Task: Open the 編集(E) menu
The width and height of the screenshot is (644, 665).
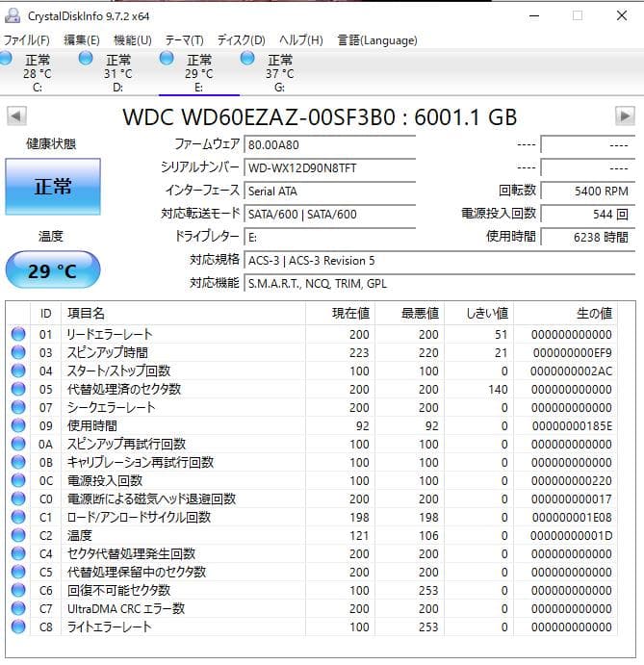Action: (x=82, y=40)
